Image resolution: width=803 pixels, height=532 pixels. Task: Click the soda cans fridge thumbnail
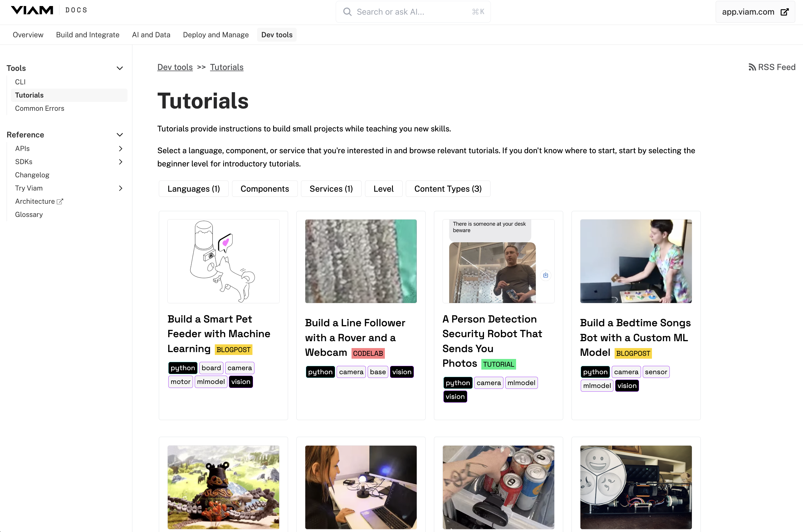498,487
